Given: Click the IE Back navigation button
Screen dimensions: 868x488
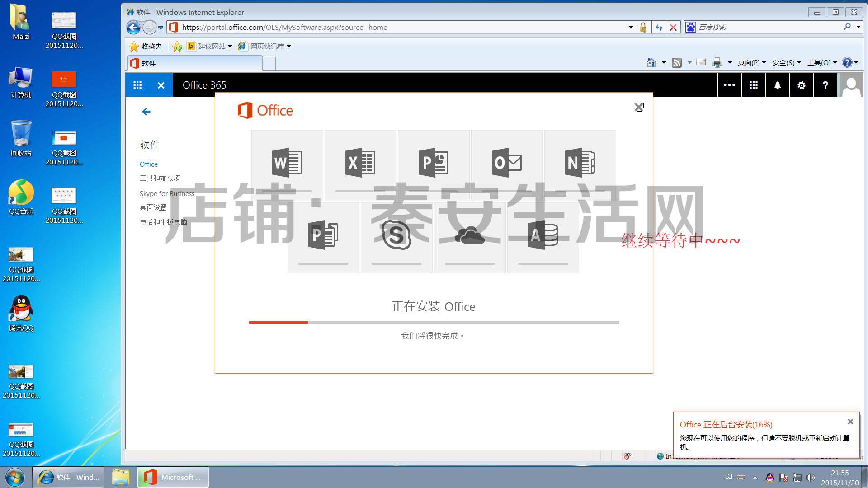Looking at the screenshot, I should [x=133, y=28].
